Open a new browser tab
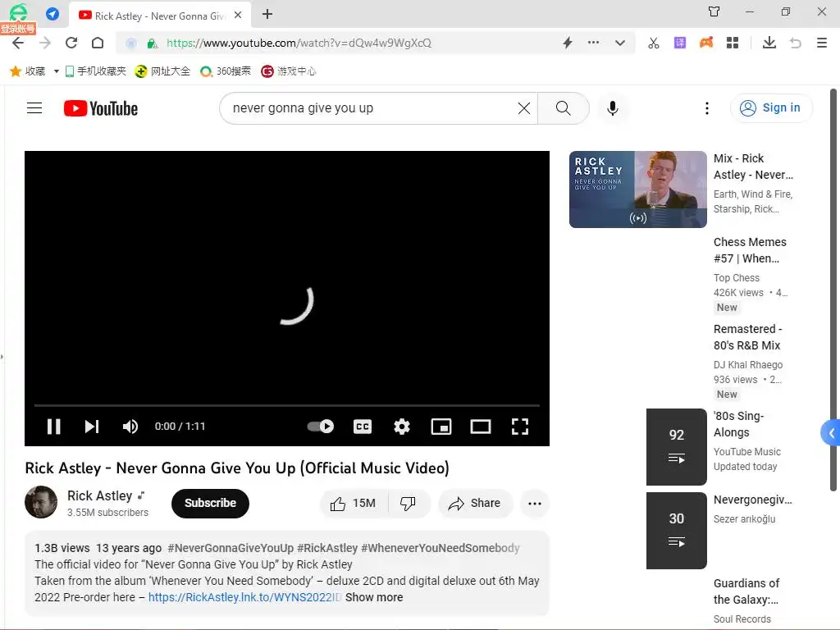The image size is (840, 630). [267, 15]
